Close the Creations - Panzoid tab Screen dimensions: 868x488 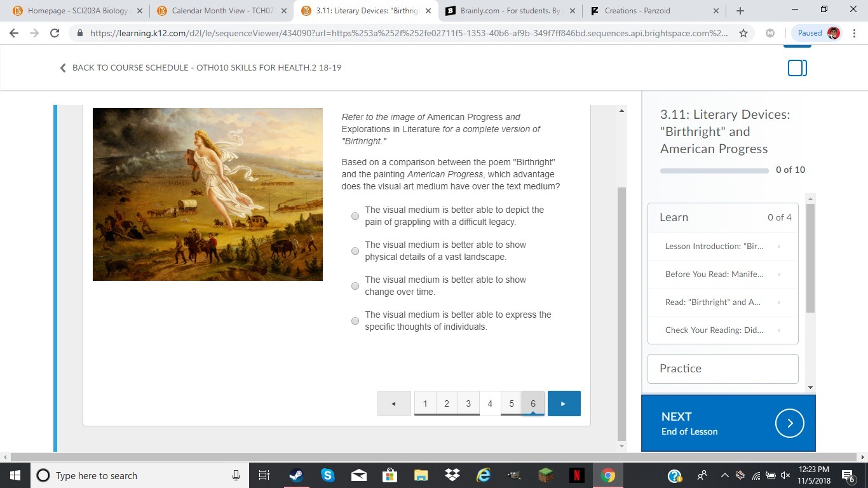click(716, 11)
